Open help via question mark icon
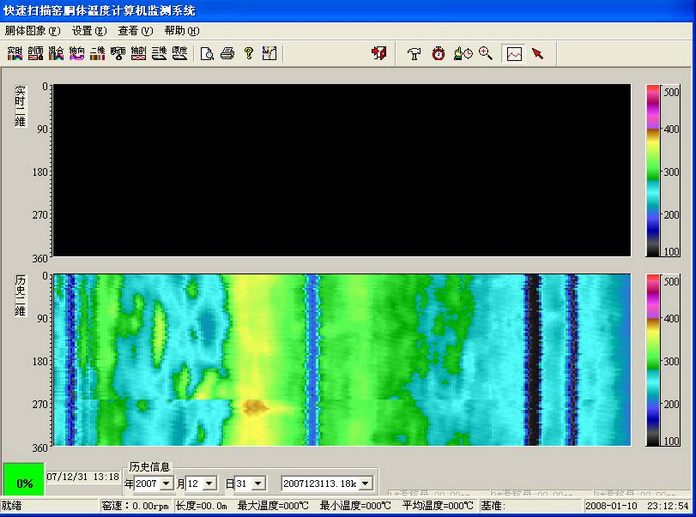 tap(249, 53)
